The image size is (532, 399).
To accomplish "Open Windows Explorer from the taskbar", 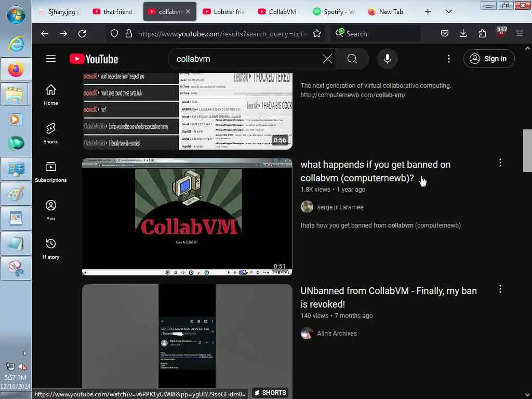I will (x=16, y=95).
